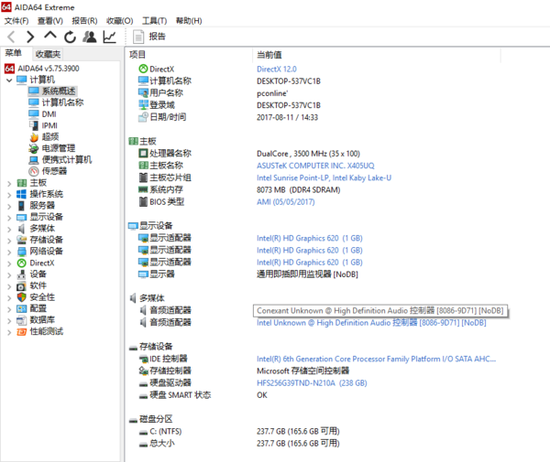Expand the 服务器 tree node
Screen dimensions: 550x462
coord(9,206)
